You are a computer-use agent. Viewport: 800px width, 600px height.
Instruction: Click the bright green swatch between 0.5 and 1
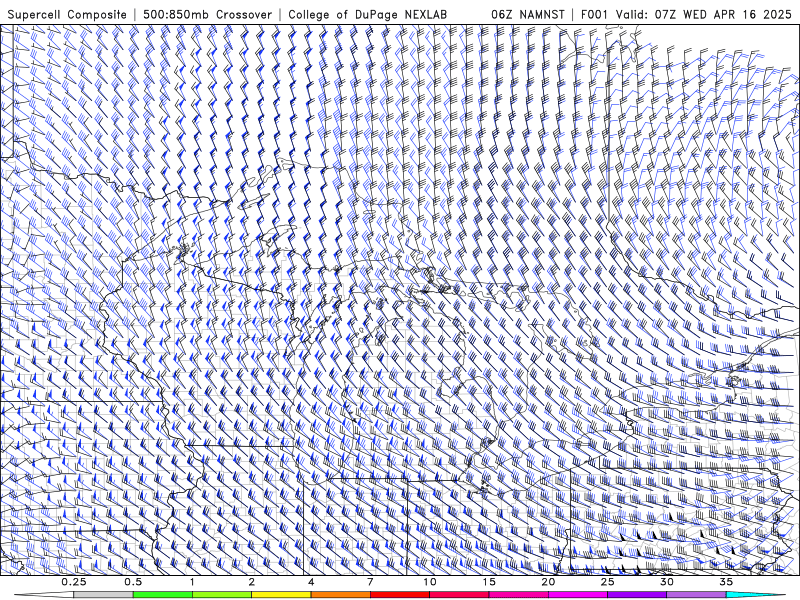click(163, 595)
